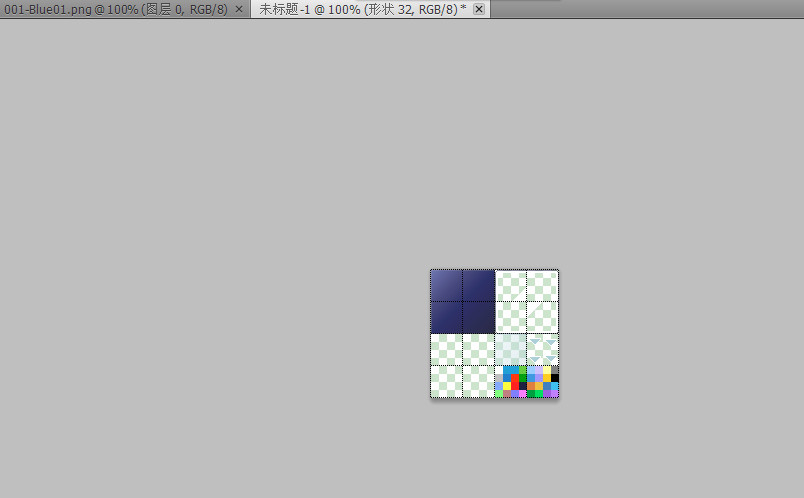This screenshot has height=498, width=804.
Task: Click the tile with small blue arrows in canvas
Action: pyautogui.click(x=543, y=350)
